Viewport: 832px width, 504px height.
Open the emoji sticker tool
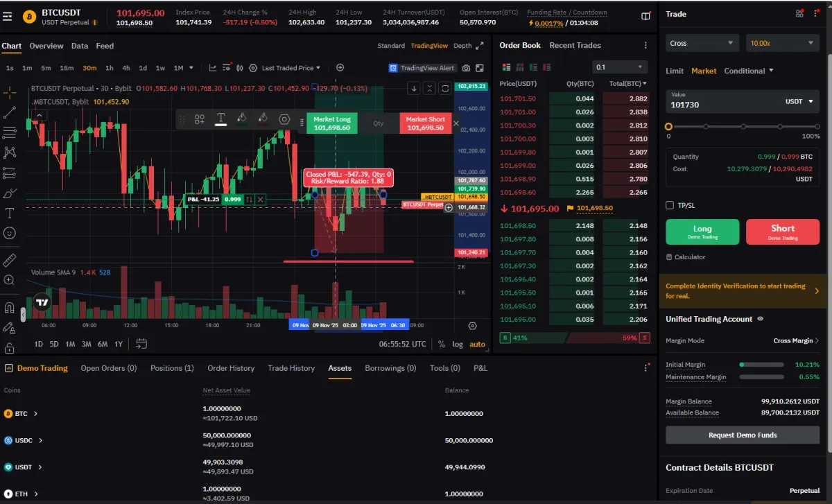tap(9, 232)
